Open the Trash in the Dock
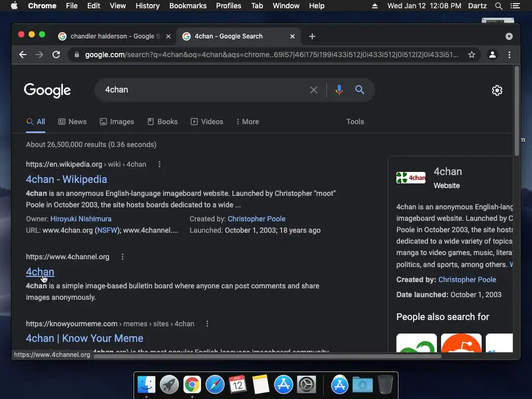The height and width of the screenshot is (399, 532). click(x=385, y=385)
